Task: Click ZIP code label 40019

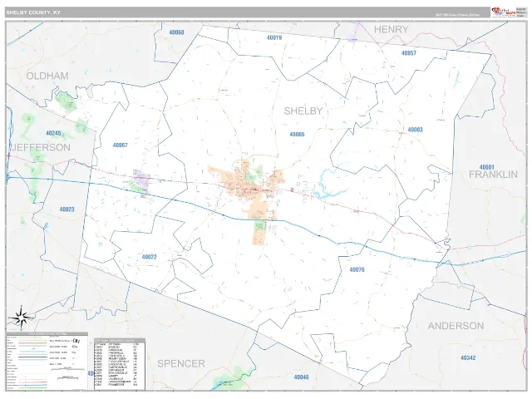Action: point(274,37)
